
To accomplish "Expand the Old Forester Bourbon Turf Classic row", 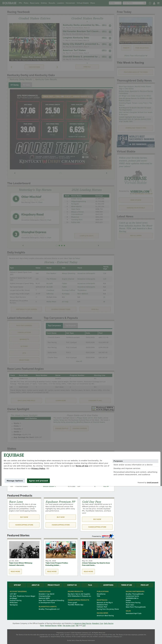I will coord(110,32).
